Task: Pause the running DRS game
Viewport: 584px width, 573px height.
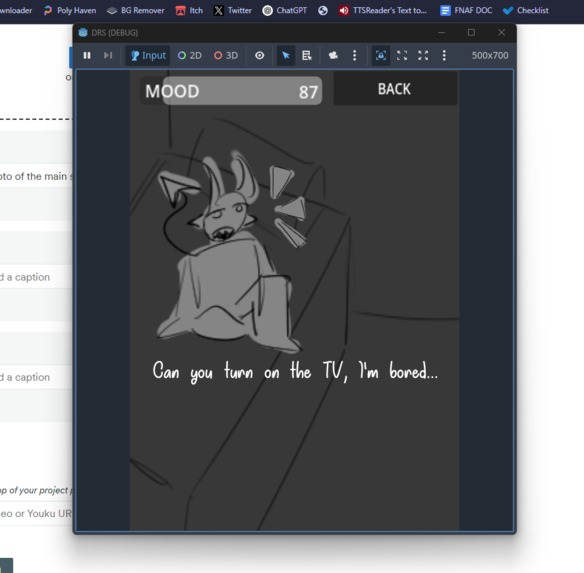Action: pos(87,56)
